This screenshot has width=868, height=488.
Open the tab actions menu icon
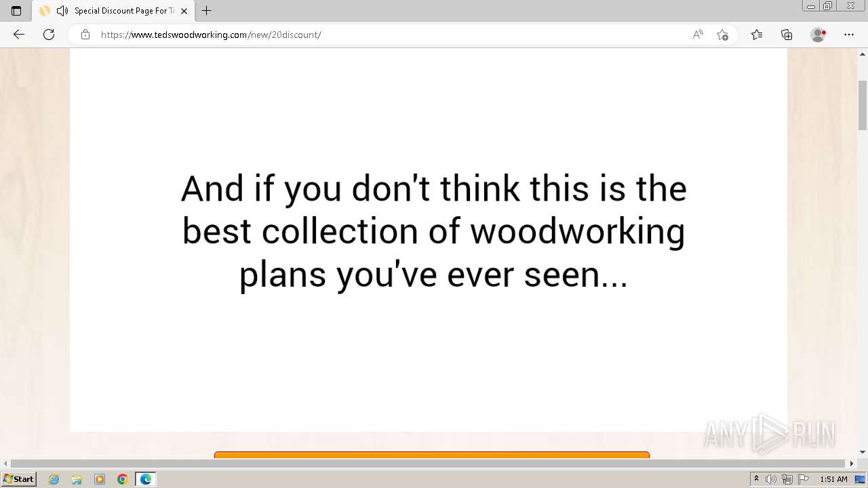point(16,11)
